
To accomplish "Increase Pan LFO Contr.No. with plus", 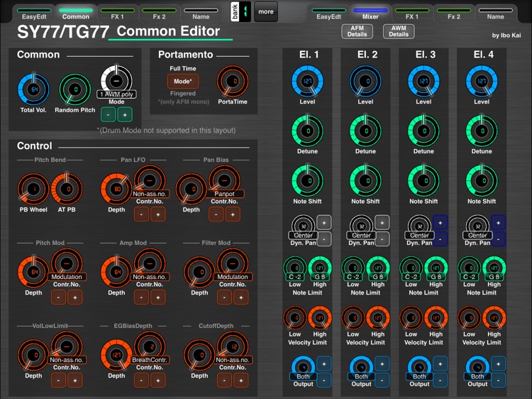I will pos(158,214).
